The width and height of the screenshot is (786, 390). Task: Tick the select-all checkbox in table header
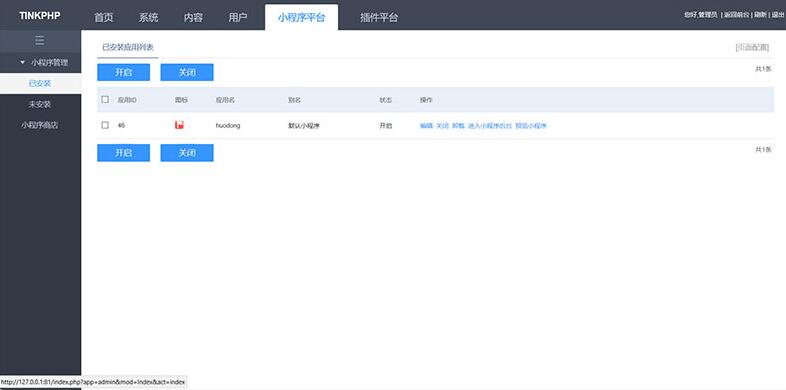coord(105,99)
